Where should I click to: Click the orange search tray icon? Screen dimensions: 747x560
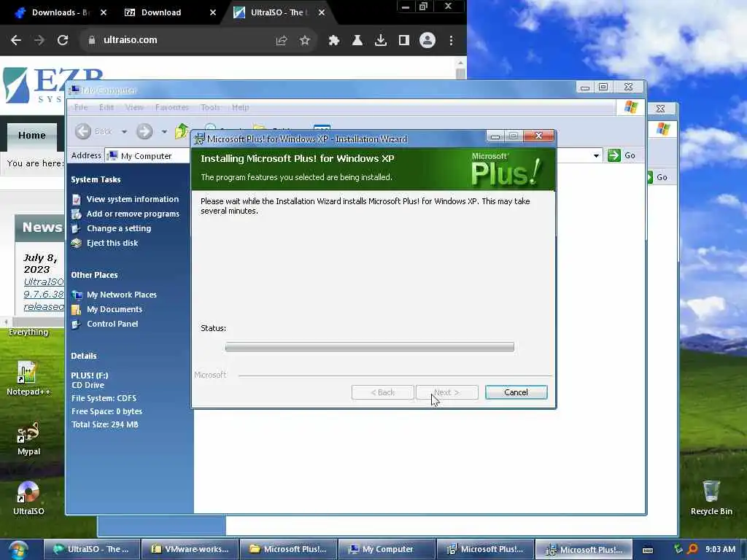[x=692, y=550]
